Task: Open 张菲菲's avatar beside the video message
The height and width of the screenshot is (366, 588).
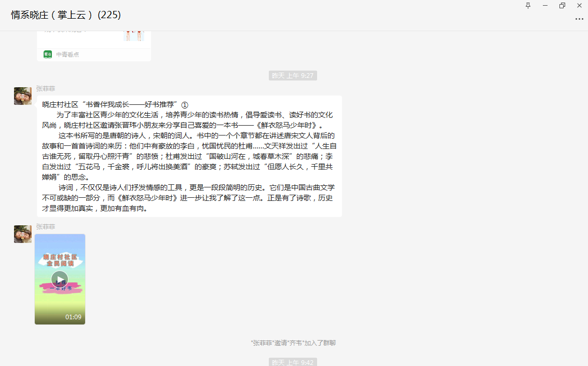Action: (x=23, y=234)
